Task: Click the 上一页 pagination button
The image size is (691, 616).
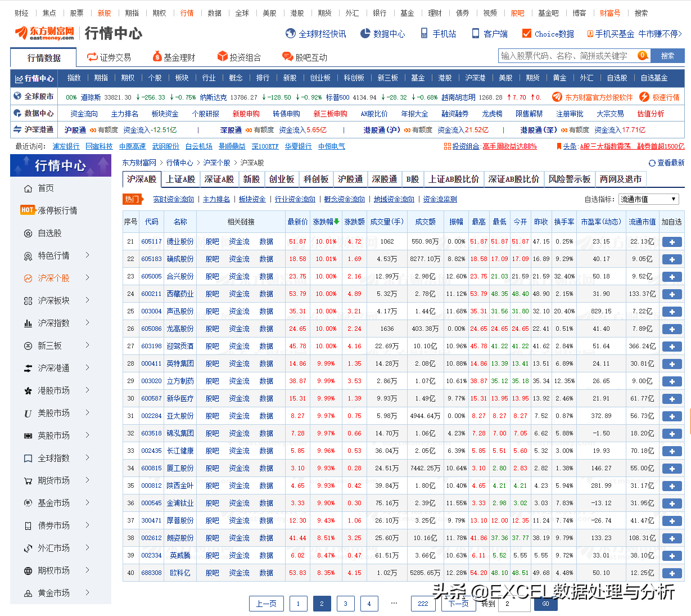Action: click(x=266, y=604)
